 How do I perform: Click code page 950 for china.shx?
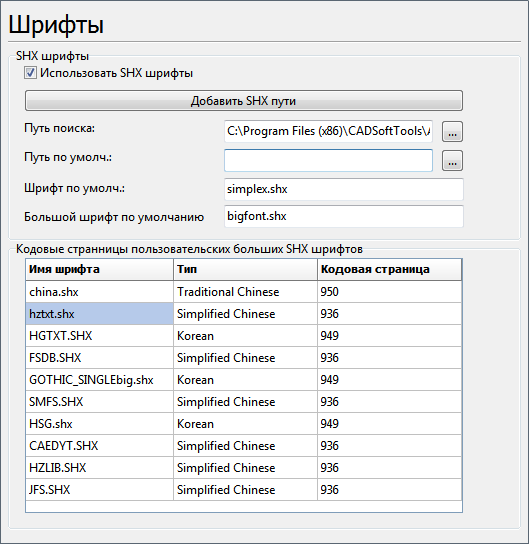tap(390, 292)
